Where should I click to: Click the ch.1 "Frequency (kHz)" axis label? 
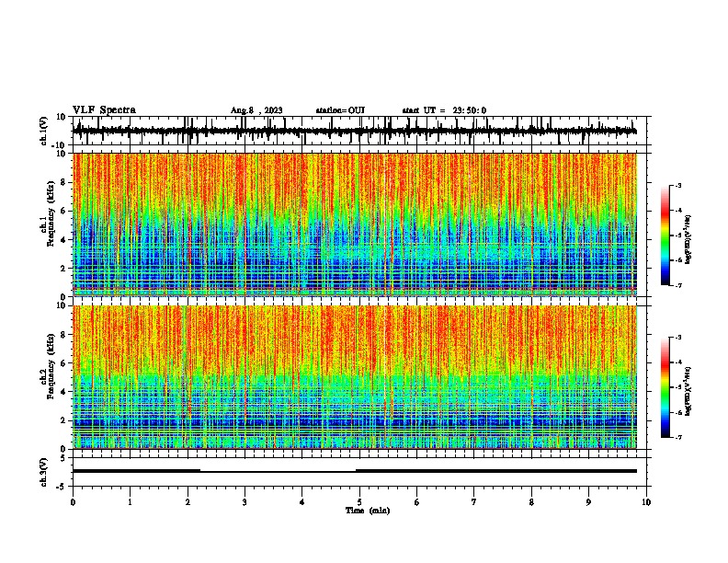(51, 213)
